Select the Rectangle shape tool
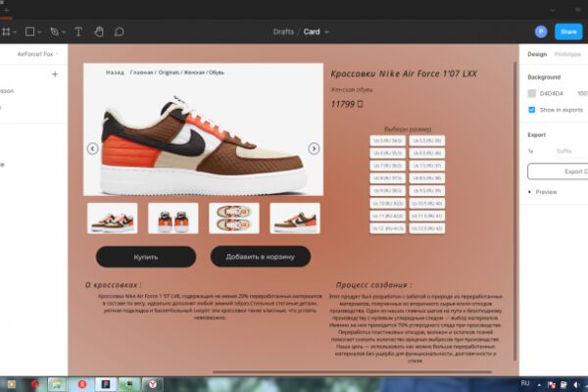588x392 pixels. click(29, 32)
